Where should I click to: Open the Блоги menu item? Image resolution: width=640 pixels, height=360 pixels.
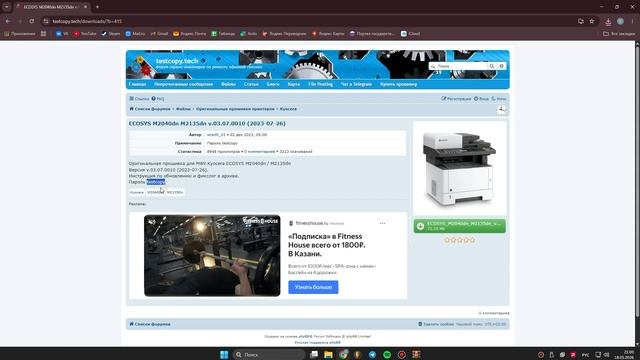tap(273, 84)
